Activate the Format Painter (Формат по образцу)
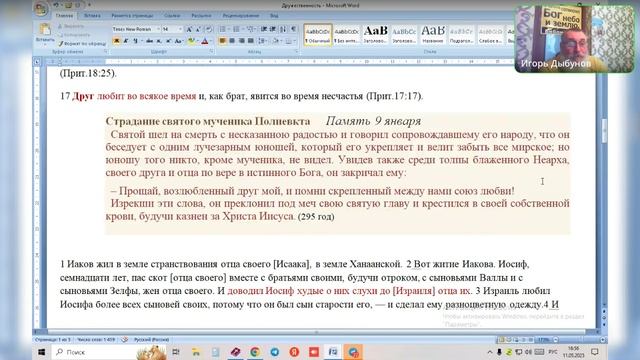Viewport: 640px width, 360px height. click(82, 44)
